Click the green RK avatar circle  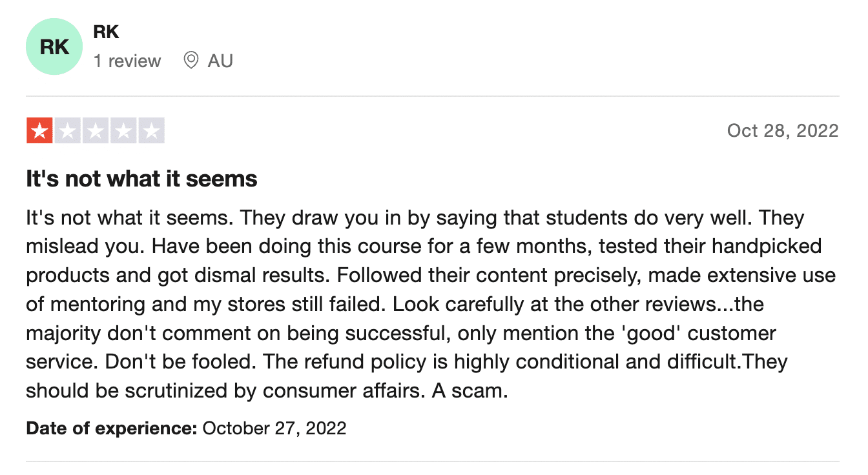coord(54,46)
